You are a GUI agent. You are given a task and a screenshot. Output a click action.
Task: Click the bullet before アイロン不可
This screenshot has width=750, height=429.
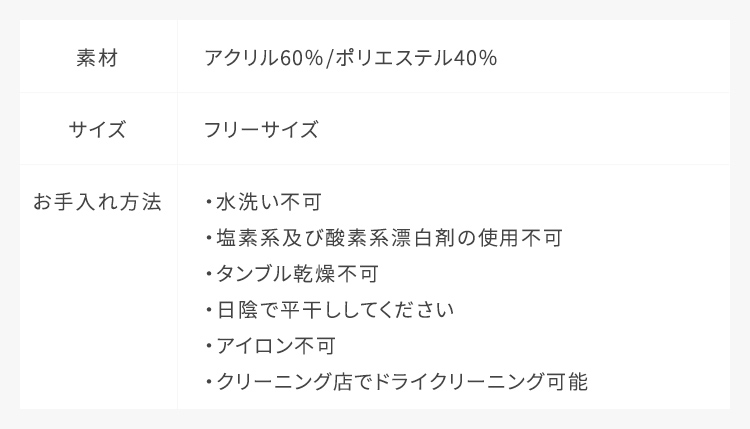point(208,346)
